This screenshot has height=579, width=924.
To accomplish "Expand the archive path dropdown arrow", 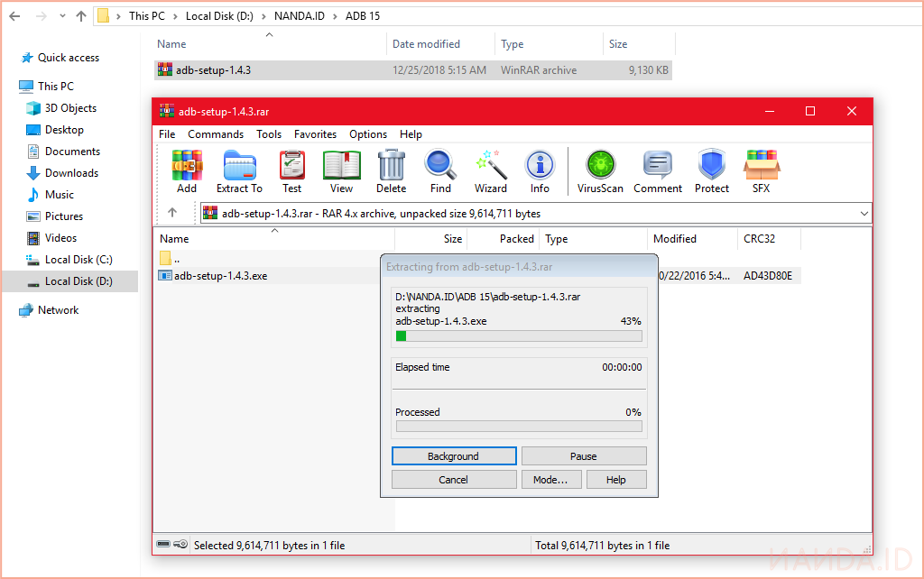I will click(864, 214).
